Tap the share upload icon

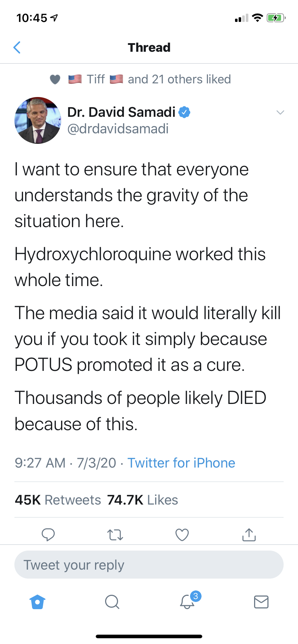[249, 535]
